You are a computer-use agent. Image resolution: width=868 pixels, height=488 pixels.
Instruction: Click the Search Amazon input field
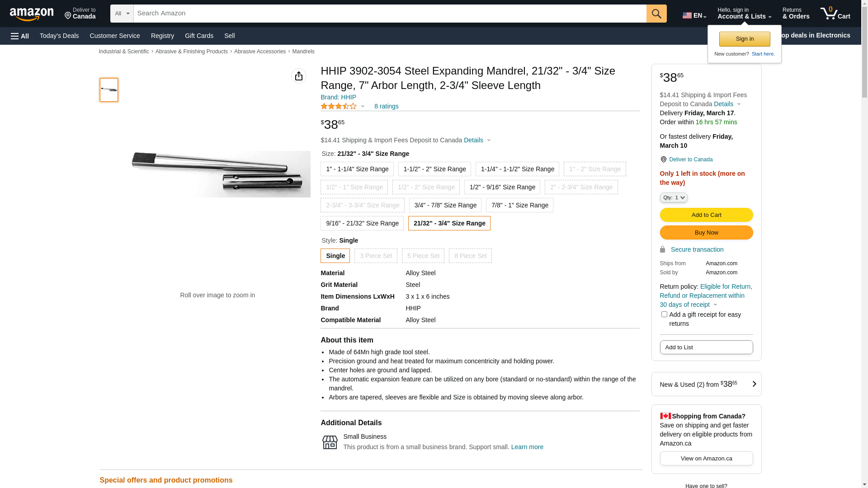[389, 14]
